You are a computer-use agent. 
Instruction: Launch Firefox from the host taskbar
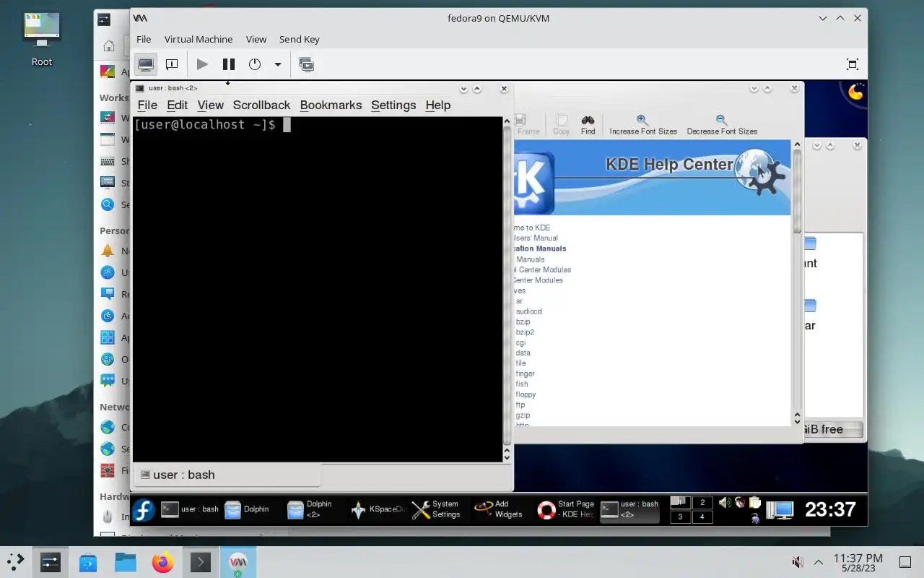(x=162, y=562)
